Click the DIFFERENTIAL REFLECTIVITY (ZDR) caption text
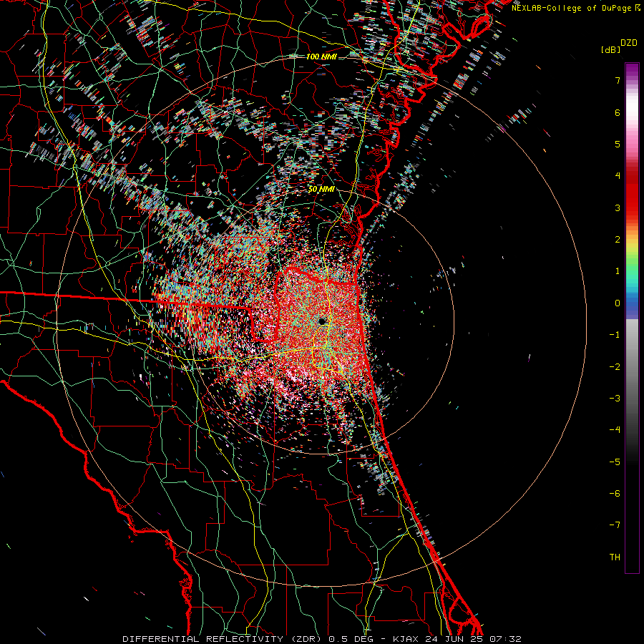This screenshot has width=644, height=644. click(x=223, y=639)
